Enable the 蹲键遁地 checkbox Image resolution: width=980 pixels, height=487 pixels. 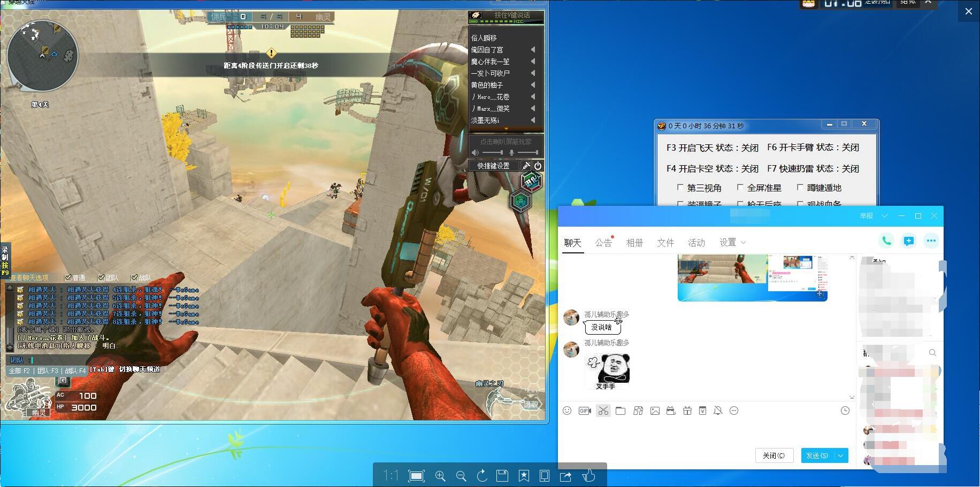pyautogui.click(x=800, y=188)
